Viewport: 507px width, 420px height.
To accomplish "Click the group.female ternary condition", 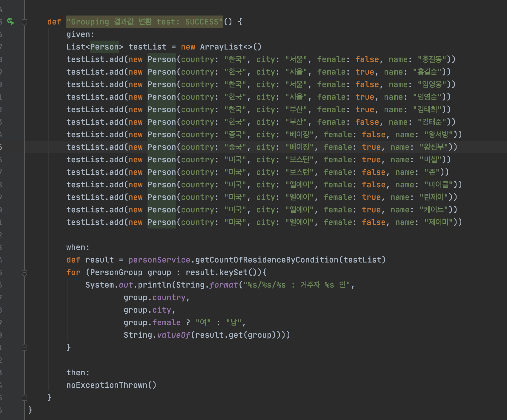I will [152, 322].
